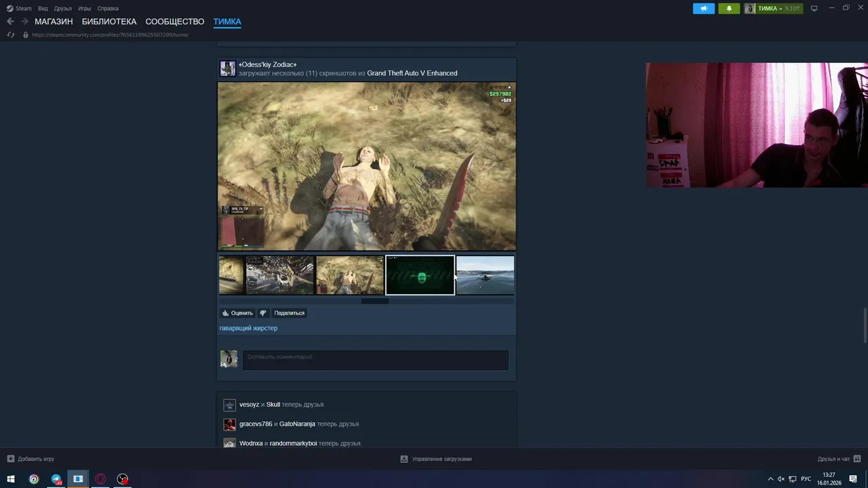Screen dimensions: 868x488
Task: Click the Поделиться button
Action: tap(290, 313)
